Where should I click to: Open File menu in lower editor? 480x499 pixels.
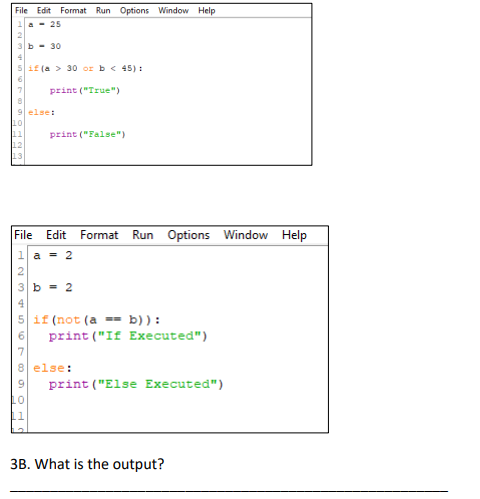coord(23,235)
